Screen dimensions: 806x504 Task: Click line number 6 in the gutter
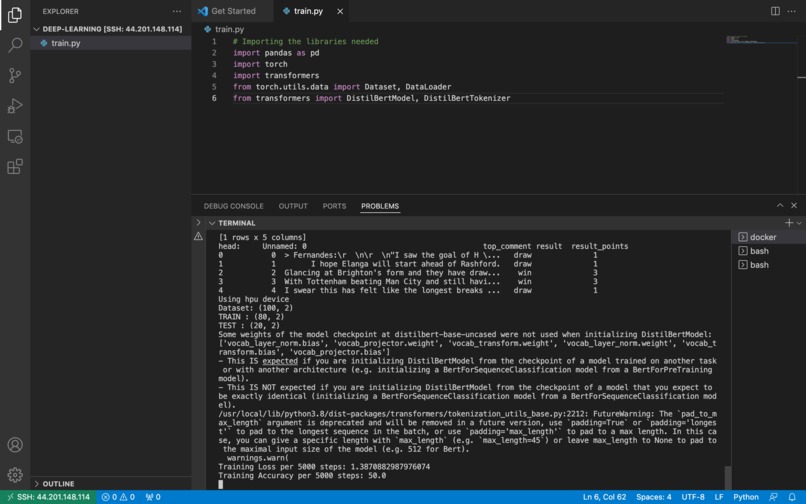click(214, 98)
